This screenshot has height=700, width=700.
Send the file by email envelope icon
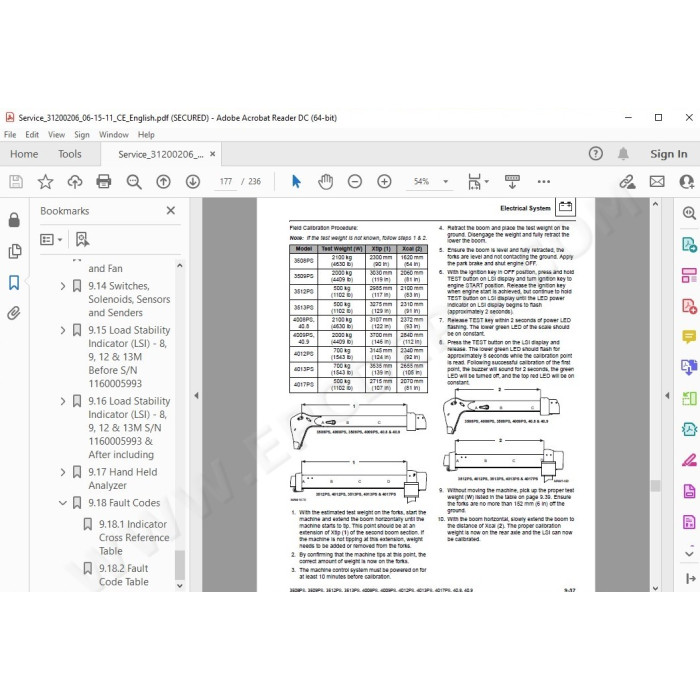click(x=657, y=181)
